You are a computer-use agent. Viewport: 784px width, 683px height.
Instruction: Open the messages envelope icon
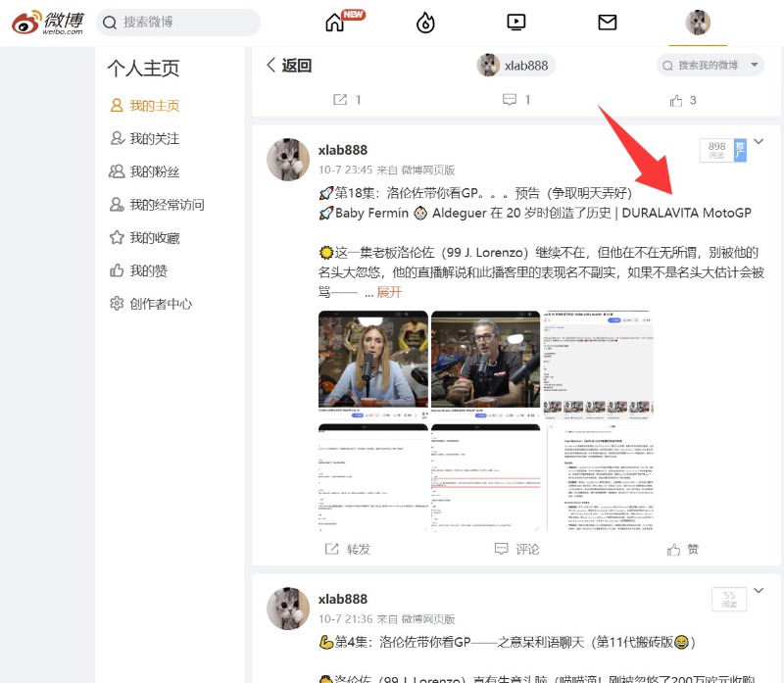coord(608,23)
